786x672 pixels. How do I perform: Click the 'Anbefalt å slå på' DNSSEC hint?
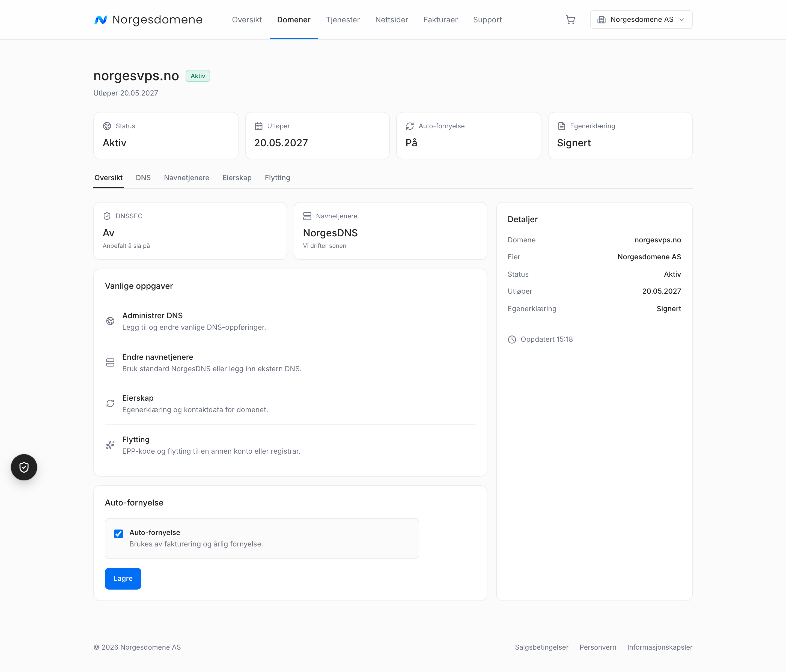126,246
